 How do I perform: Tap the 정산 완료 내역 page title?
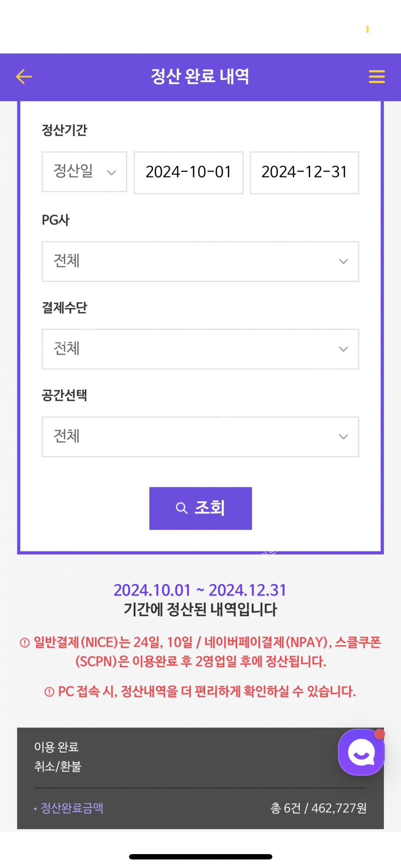click(200, 76)
